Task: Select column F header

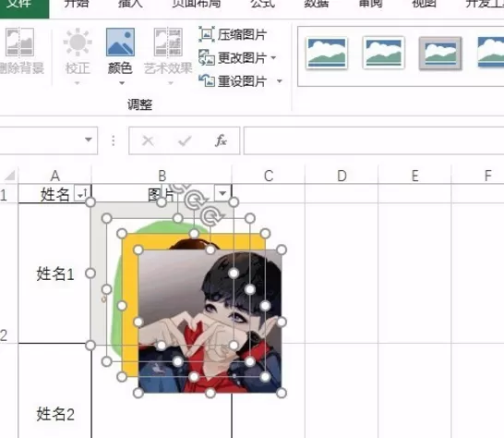Action: pyautogui.click(x=478, y=176)
